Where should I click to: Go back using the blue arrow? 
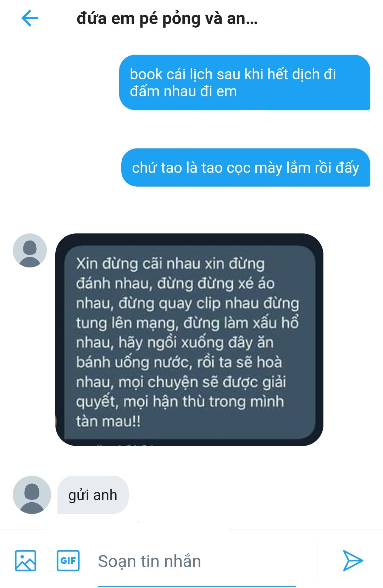[x=30, y=18]
